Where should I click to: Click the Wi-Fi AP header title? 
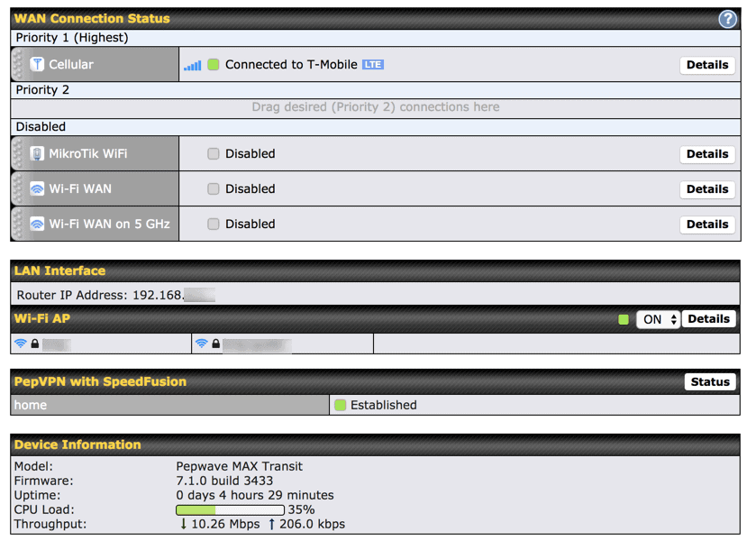(x=42, y=319)
